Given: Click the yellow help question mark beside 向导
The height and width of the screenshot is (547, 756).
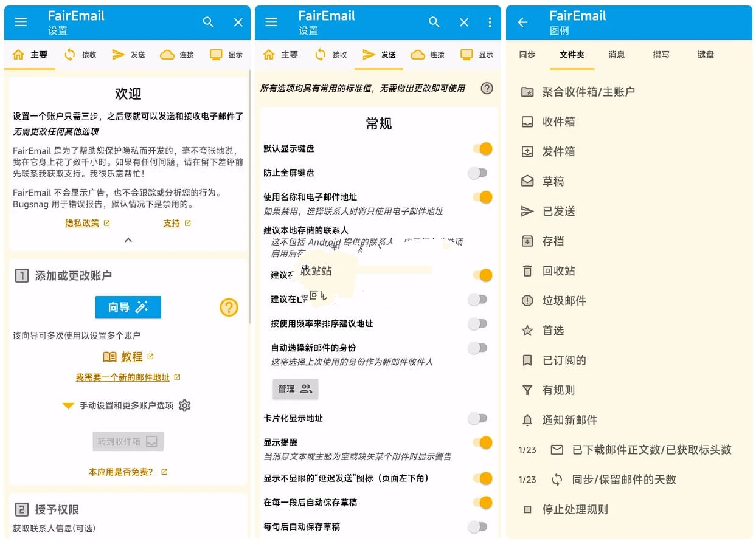Looking at the screenshot, I should [x=229, y=308].
